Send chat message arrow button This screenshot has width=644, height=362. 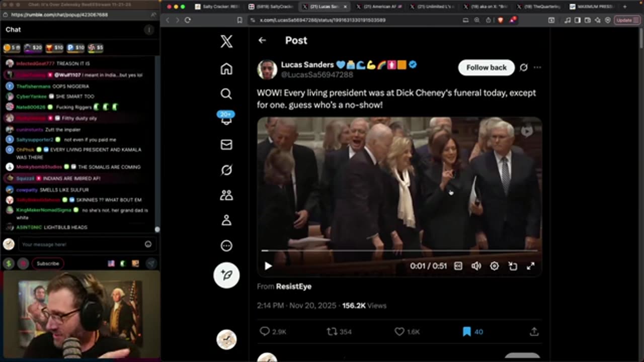(150, 263)
